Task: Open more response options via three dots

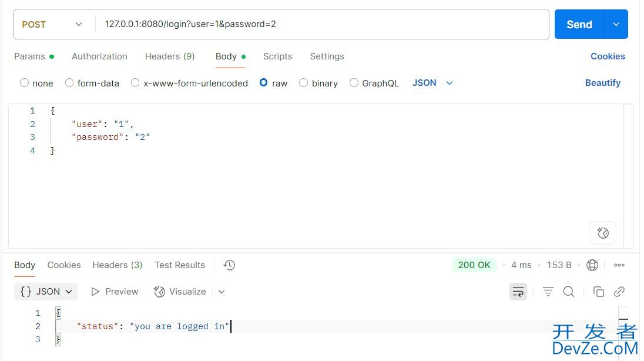Action: click(x=619, y=265)
